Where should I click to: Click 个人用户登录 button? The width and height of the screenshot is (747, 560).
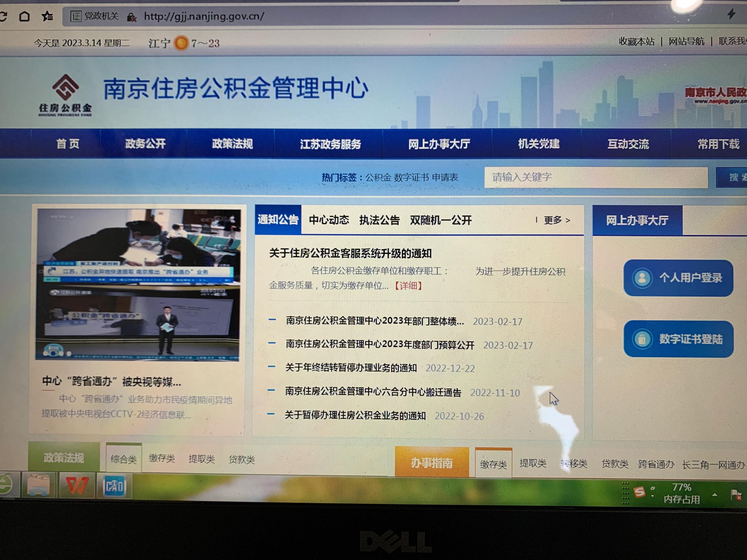point(678,278)
